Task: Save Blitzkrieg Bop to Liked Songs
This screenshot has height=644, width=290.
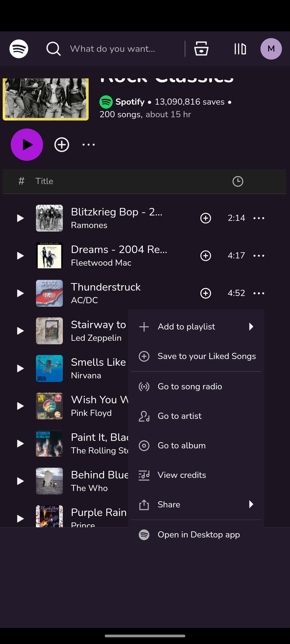Action: (x=206, y=218)
